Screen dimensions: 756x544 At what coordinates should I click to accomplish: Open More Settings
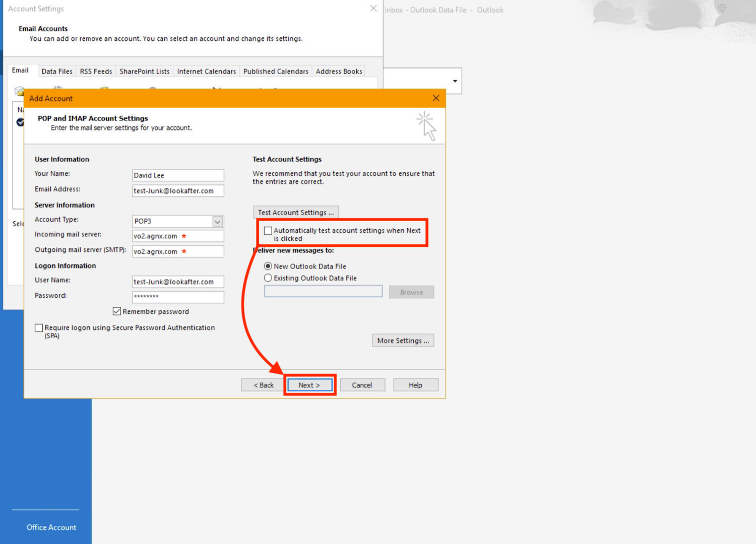point(403,341)
